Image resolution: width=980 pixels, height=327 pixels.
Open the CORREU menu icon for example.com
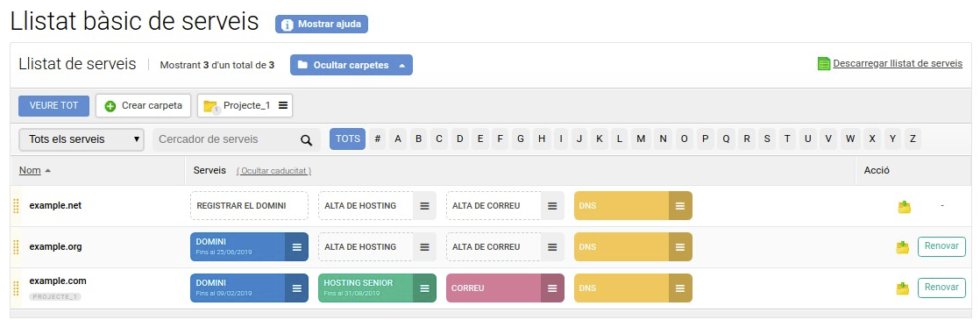click(x=552, y=288)
